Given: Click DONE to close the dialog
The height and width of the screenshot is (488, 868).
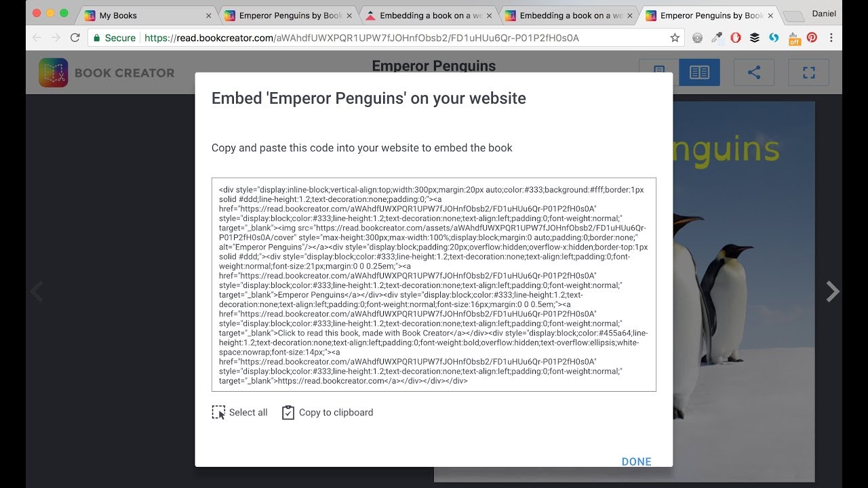Looking at the screenshot, I should 637,462.
